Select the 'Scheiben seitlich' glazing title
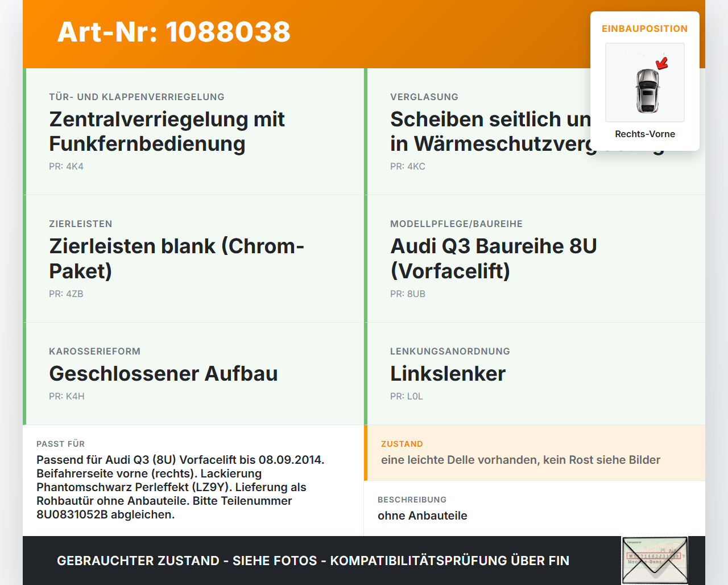Viewport: 728px width, 585px height. coord(490,131)
